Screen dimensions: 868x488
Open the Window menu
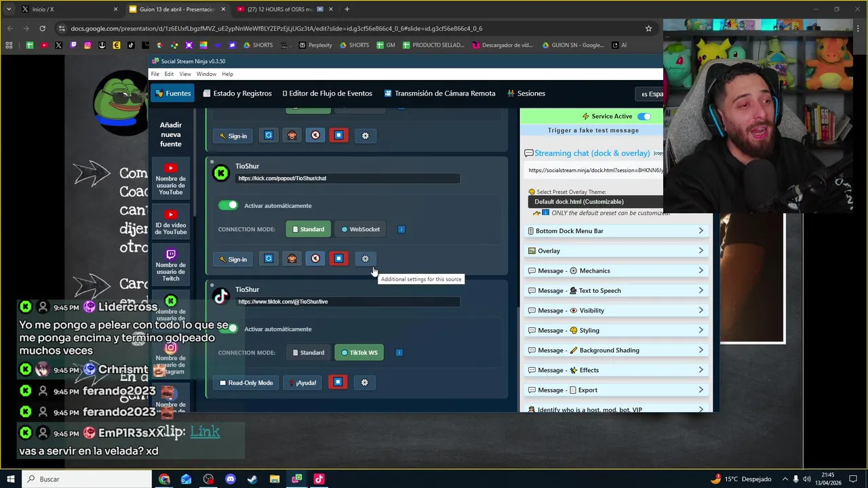(206, 74)
